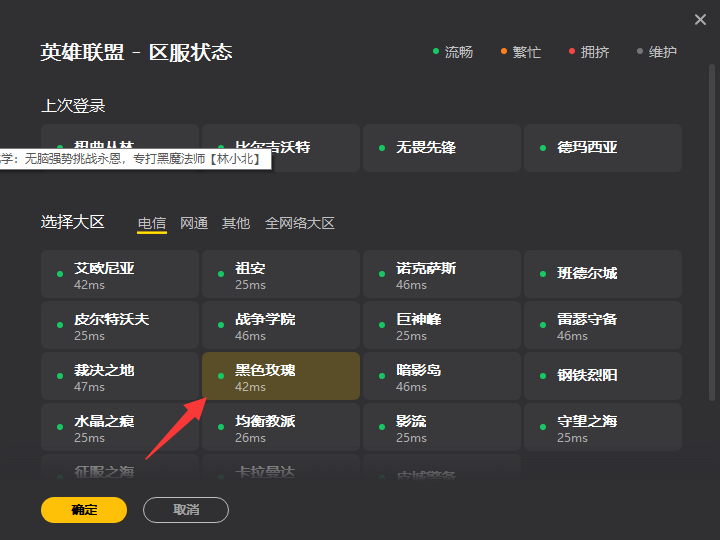Close the server status dialog
Image resolution: width=720 pixels, height=540 pixels.
pyautogui.click(x=700, y=19)
